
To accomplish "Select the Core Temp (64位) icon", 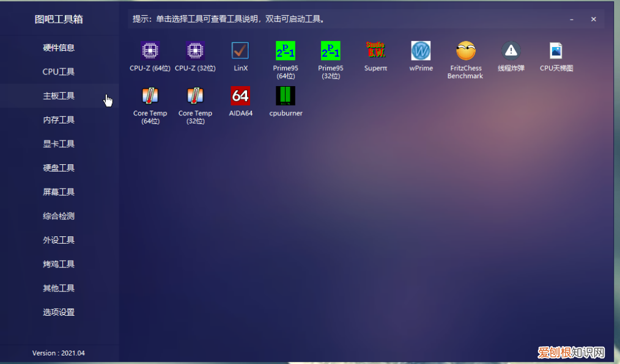I will (x=150, y=96).
